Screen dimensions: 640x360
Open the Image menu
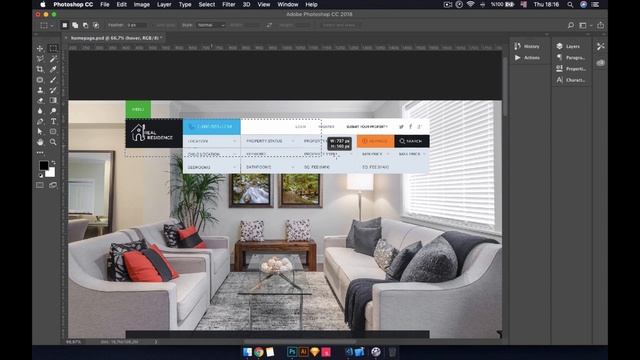tap(142, 4)
